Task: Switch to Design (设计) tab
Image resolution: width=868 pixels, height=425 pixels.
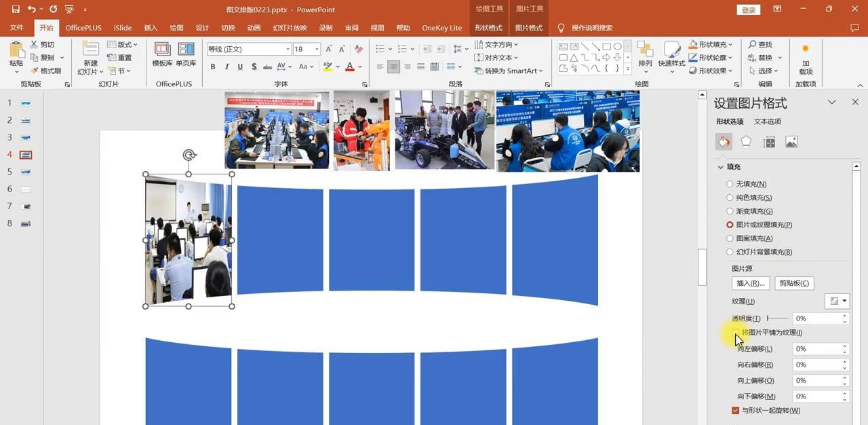Action: tap(202, 28)
